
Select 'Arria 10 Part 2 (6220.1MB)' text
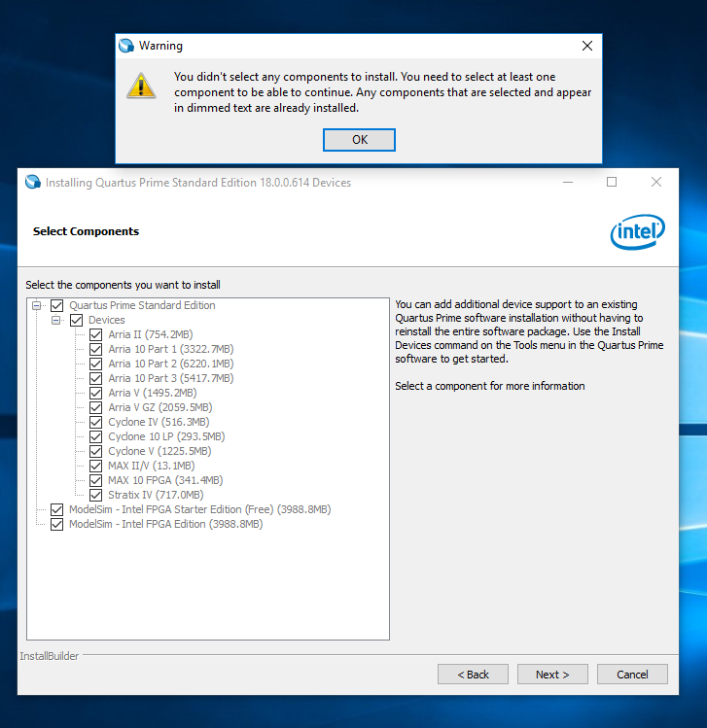[x=171, y=364]
